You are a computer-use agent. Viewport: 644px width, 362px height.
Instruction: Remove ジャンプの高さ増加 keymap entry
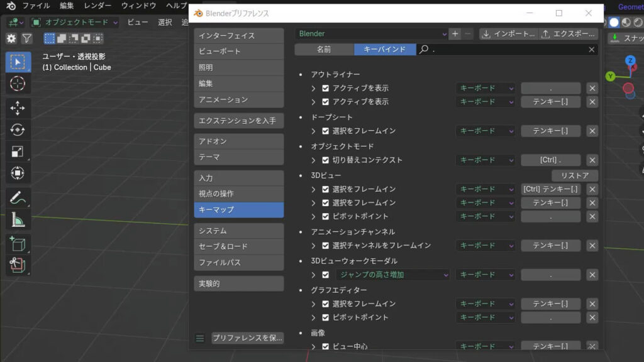pos(592,275)
